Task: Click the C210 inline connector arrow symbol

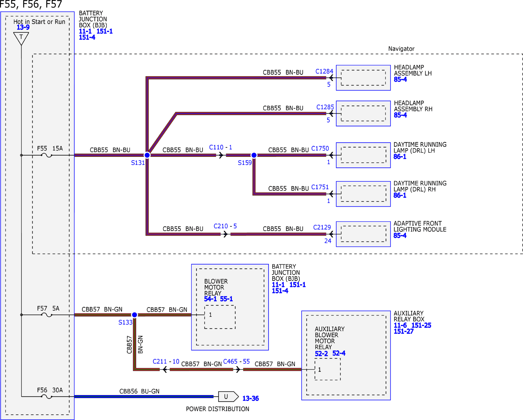Action: coord(226,234)
